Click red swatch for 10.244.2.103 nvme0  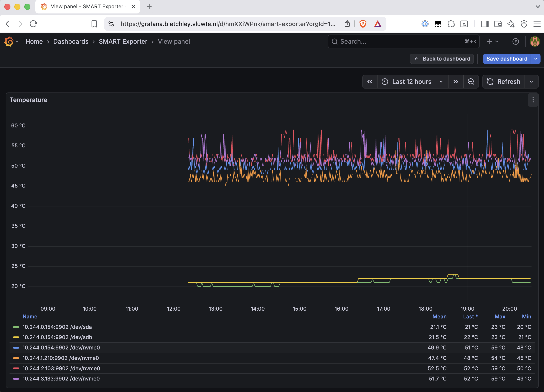click(16, 368)
